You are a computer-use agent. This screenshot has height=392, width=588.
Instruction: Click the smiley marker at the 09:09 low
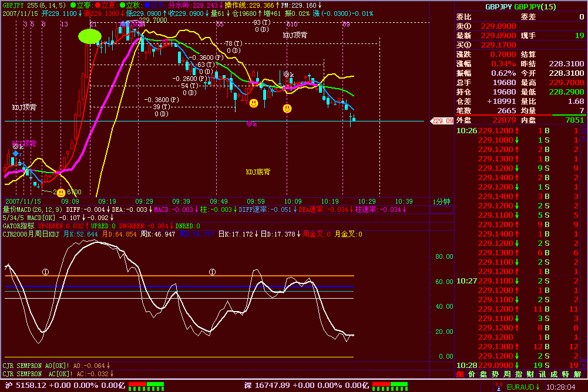61,192
